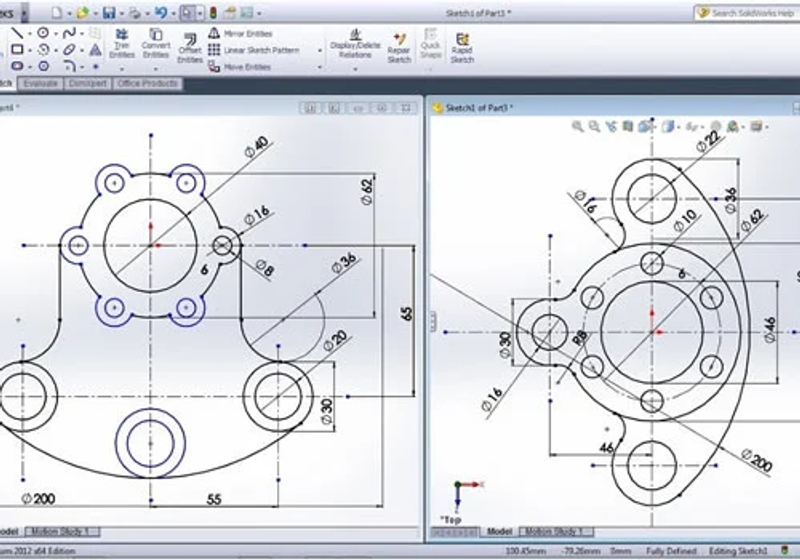Screen dimensions: 800x560
Task: Open the Trim Entities dropdown arrow
Action: [121, 69]
